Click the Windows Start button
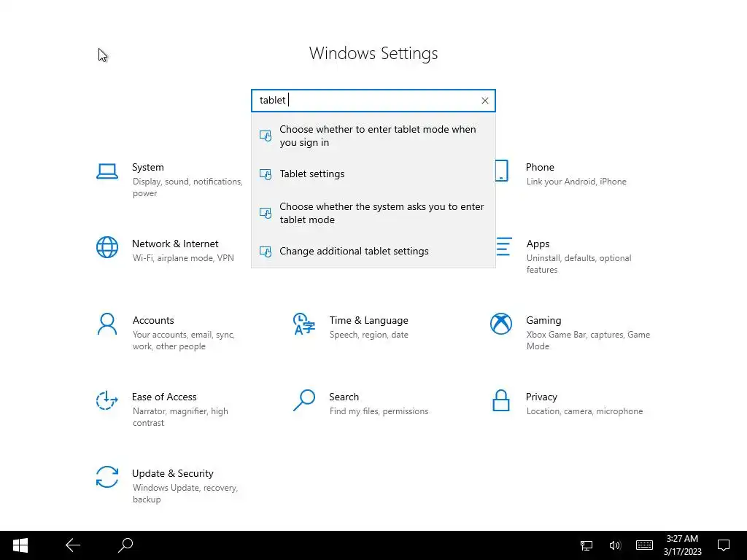 coord(20,545)
